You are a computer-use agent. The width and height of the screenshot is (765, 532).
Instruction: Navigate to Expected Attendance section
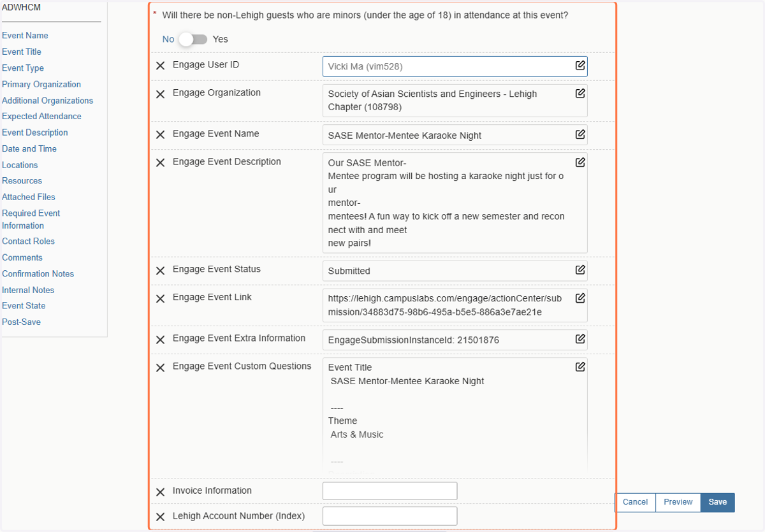pyautogui.click(x=41, y=116)
